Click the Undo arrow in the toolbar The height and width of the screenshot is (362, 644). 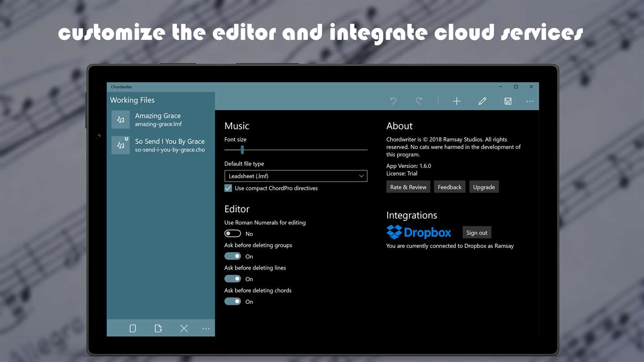click(393, 101)
